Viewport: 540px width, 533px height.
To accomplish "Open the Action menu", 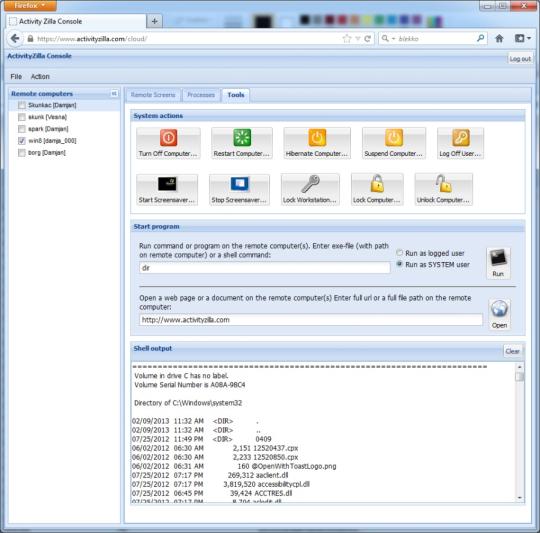I will [40, 76].
